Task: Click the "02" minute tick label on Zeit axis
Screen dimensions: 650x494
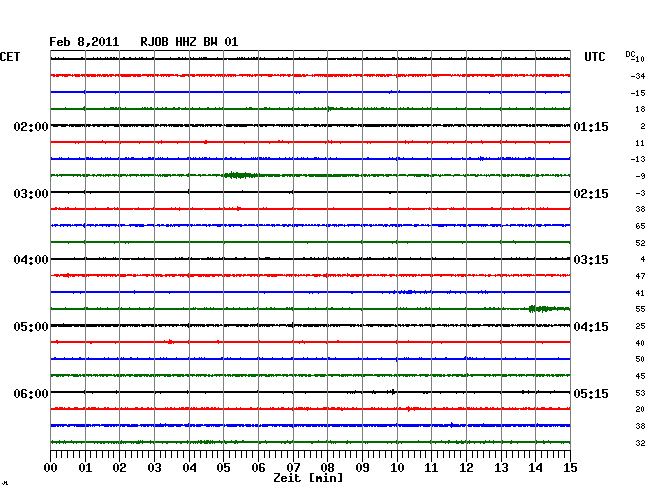Action: (119, 468)
